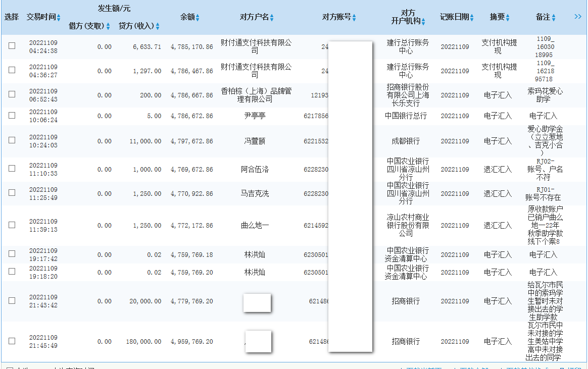
Task: Check the row at 04:36:27
Action: [x=12, y=70]
